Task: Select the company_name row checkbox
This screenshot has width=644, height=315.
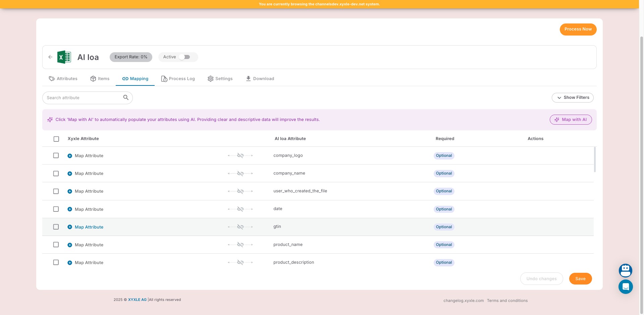Action: [x=56, y=174]
